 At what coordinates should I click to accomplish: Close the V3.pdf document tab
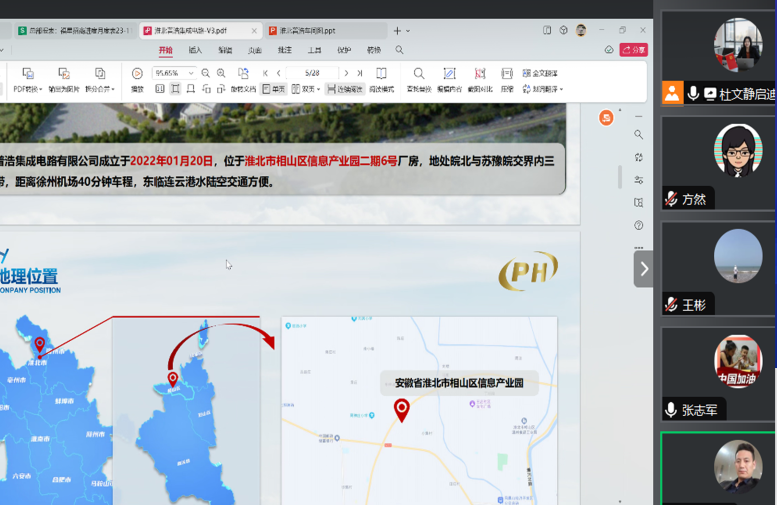pyautogui.click(x=254, y=31)
